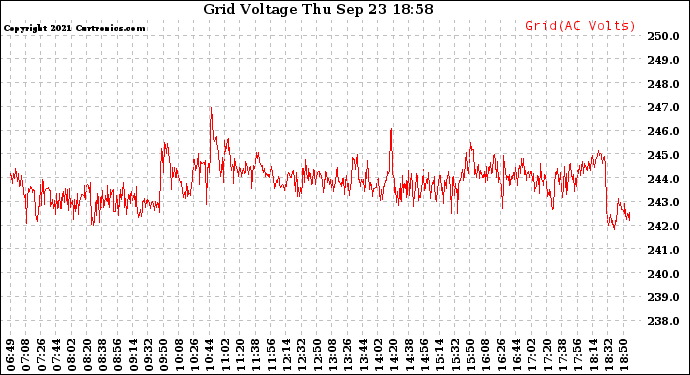Click the 07:08 time axis label

coord(26,355)
